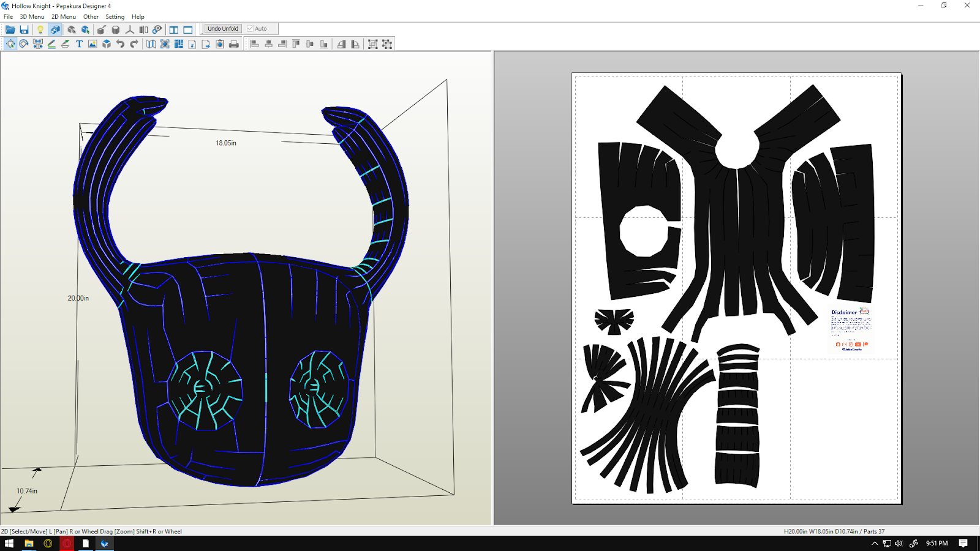Select the Text tool T icon
Viewport: 980px width, 551px height.
tap(79, 44)
